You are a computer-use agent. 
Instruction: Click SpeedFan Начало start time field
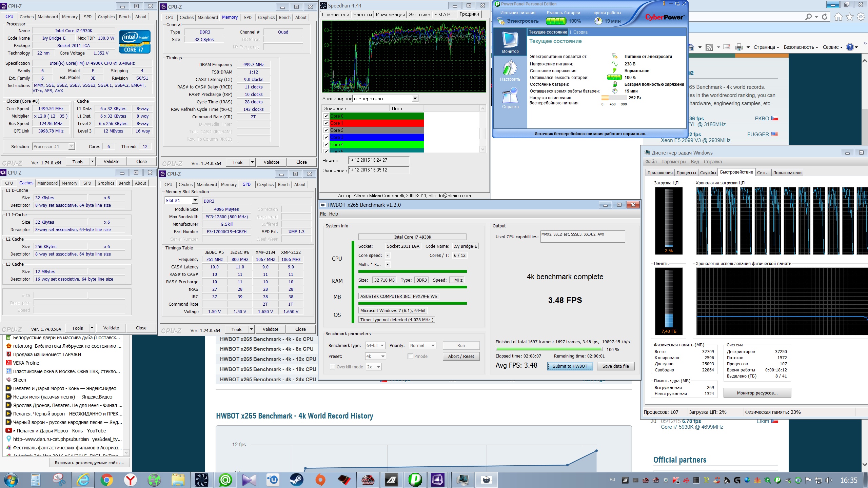point(379,160)
